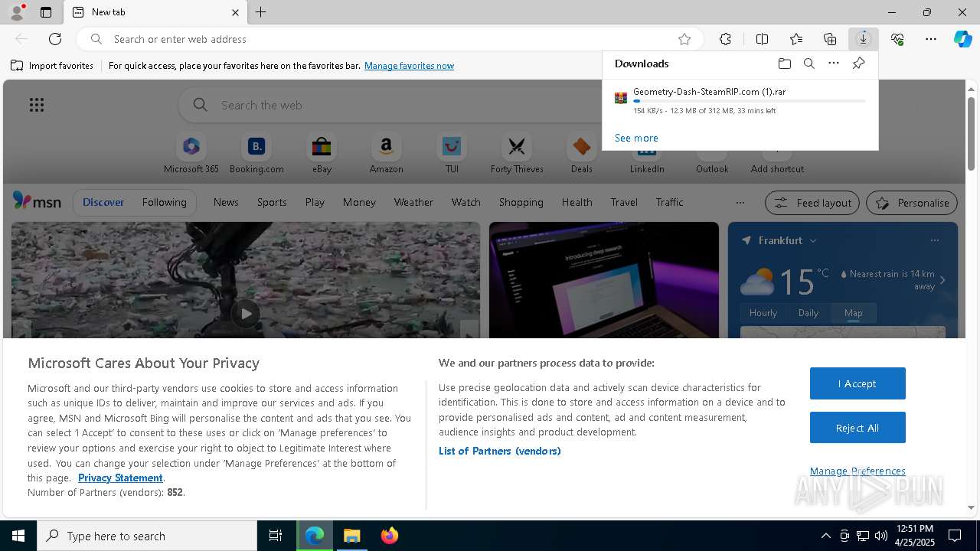The height and width of the screenshot is (551, 980).
Task: Open downloads folder icon
Action: click(785, 64)
